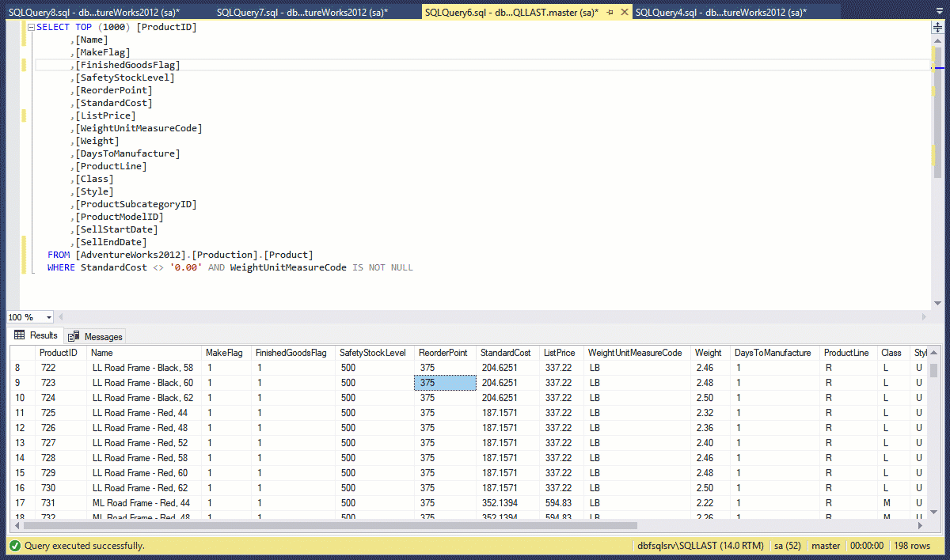Click the editor split-window handle icon
950x560 pixels.
[937, 27]
